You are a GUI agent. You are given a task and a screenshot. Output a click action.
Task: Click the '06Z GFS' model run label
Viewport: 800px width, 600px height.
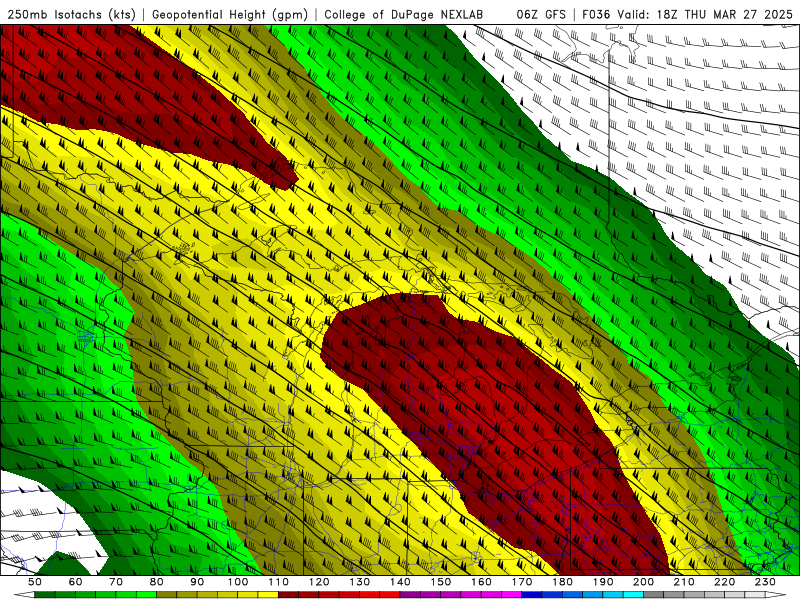tap(541, 15)
